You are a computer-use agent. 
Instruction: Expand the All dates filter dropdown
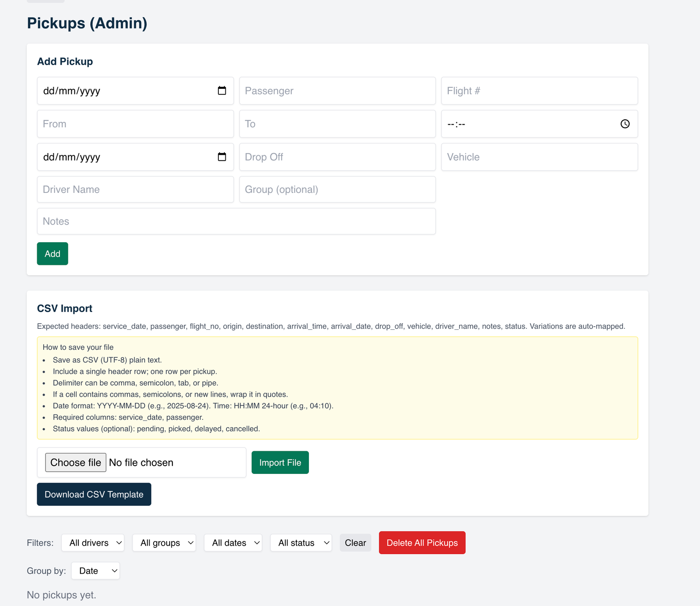click(x=233, y=543)
